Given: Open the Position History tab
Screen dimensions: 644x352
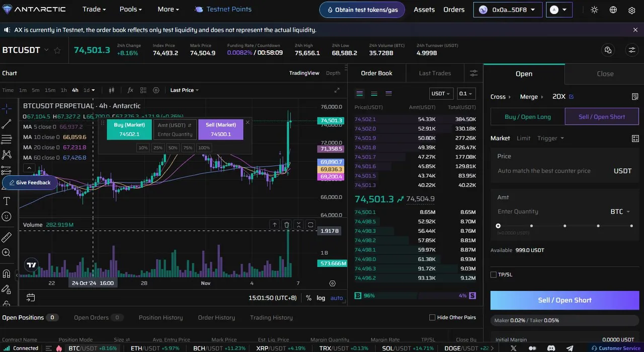Looking at the screenshot, I should pos(160,317).
